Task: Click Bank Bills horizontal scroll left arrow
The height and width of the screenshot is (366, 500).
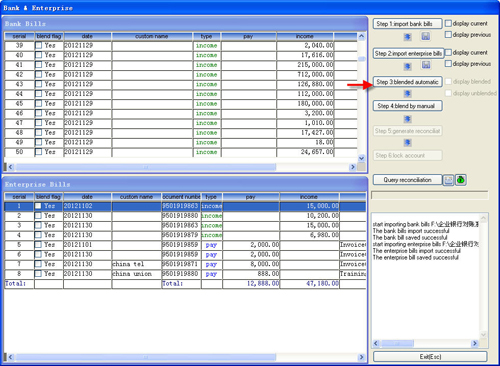Action: click(10, 167)
